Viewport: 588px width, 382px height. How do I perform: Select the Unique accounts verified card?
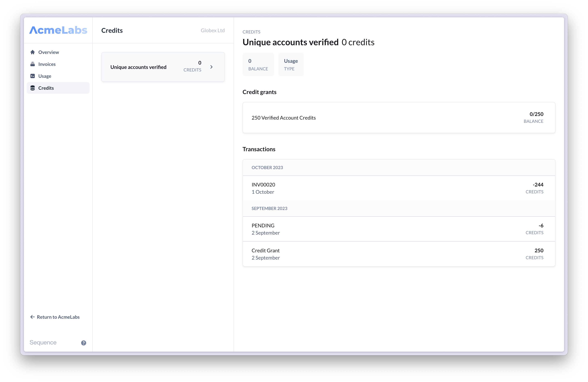[163, 67]
